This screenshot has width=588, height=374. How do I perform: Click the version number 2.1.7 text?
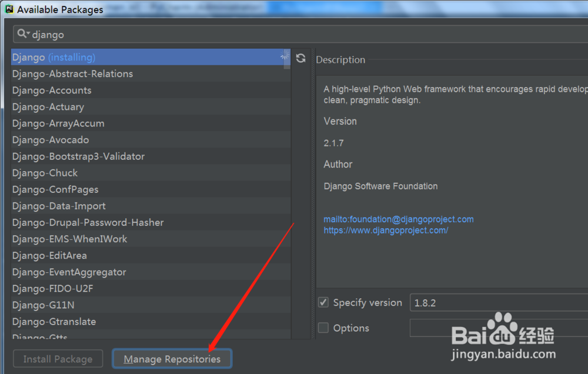334,143
